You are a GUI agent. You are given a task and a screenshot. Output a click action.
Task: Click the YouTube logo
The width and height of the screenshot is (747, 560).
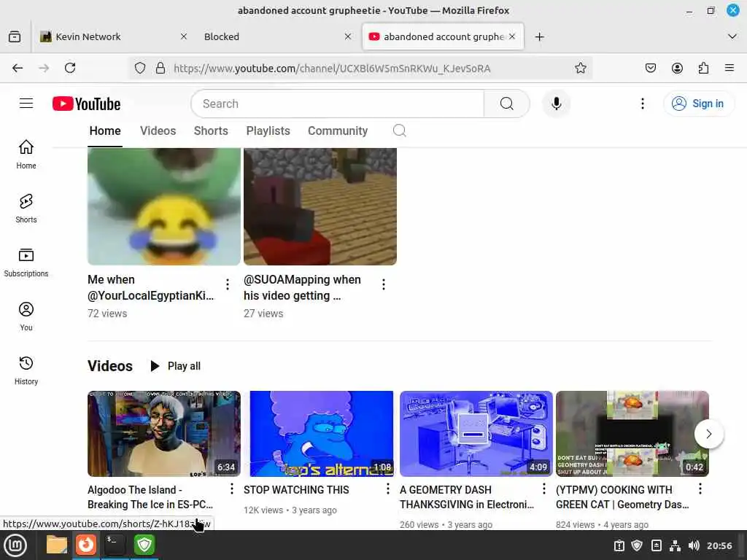(x=86, y=104)
